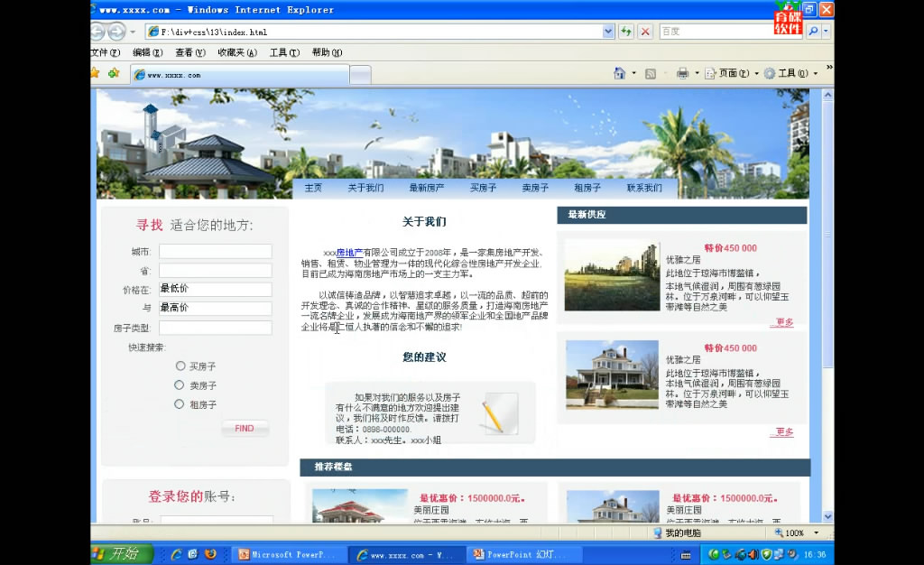Click 主页 in the site navigation
The image size is (924, 565).
[313, 188]
